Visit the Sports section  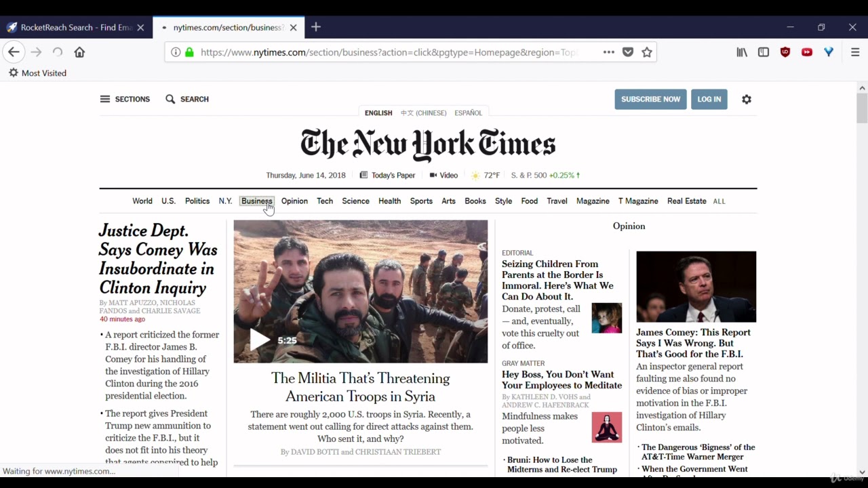click(x=421, y=201)
